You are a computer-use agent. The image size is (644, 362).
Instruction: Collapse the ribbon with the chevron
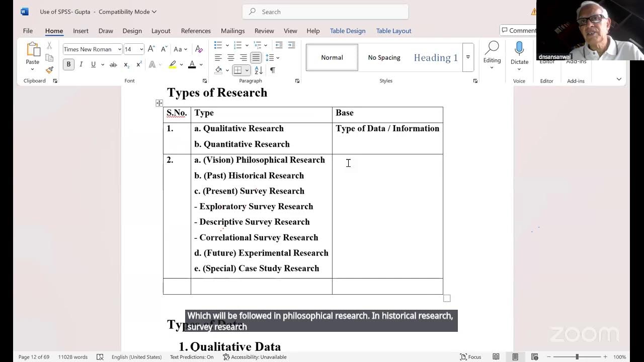pos(619,79)
